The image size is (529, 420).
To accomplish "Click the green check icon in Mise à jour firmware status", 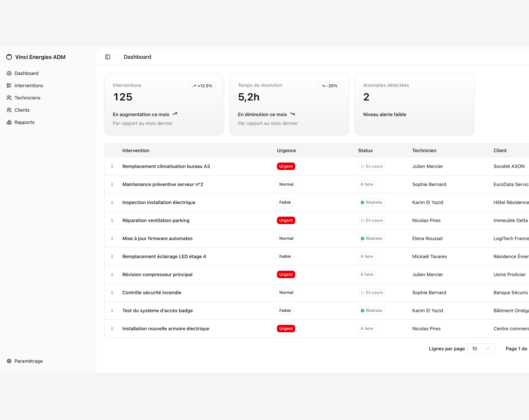I will pyautogui.click(x=362, y=239).
